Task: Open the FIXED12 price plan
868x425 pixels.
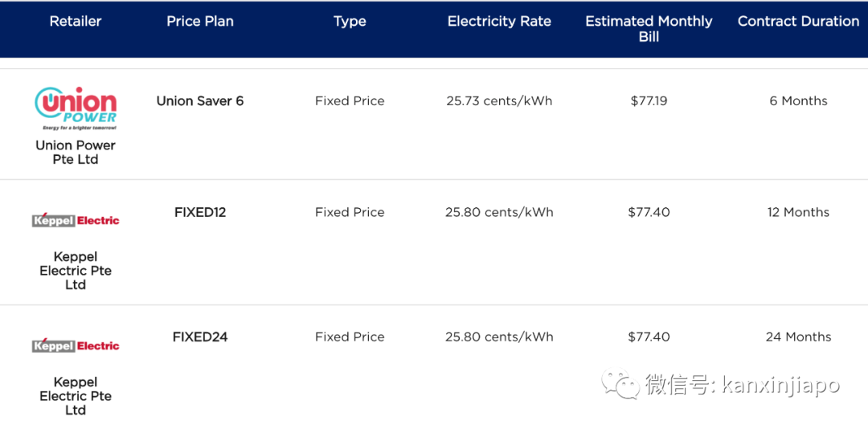Action: click(200, 213)
